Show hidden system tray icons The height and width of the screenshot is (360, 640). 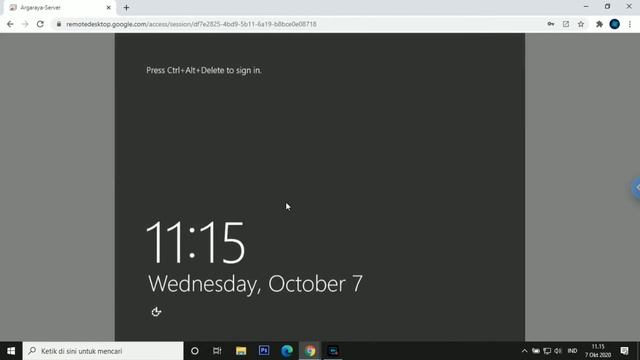tap(524, 351)
